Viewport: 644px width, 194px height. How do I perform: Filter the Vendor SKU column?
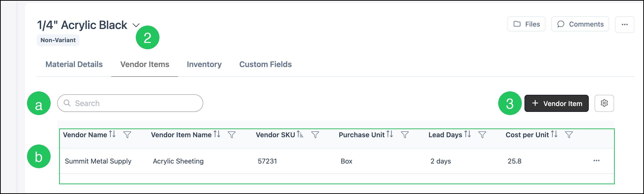[x=315, y=135]
